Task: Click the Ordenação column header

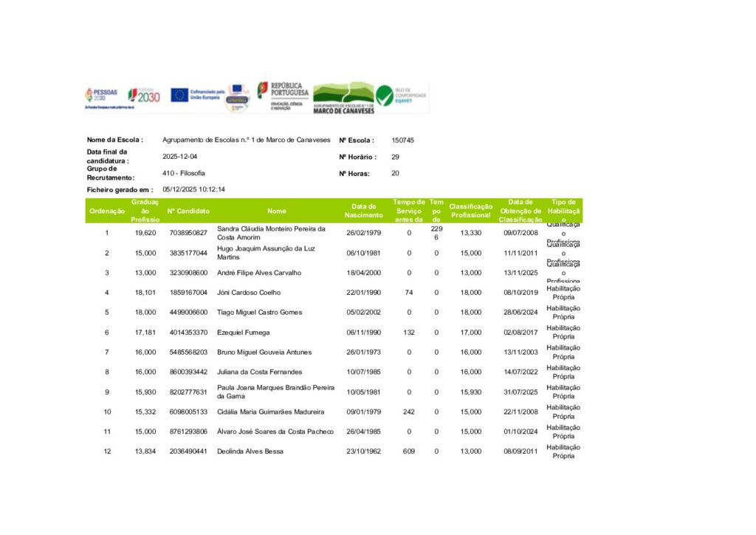Action: [107, 211]
